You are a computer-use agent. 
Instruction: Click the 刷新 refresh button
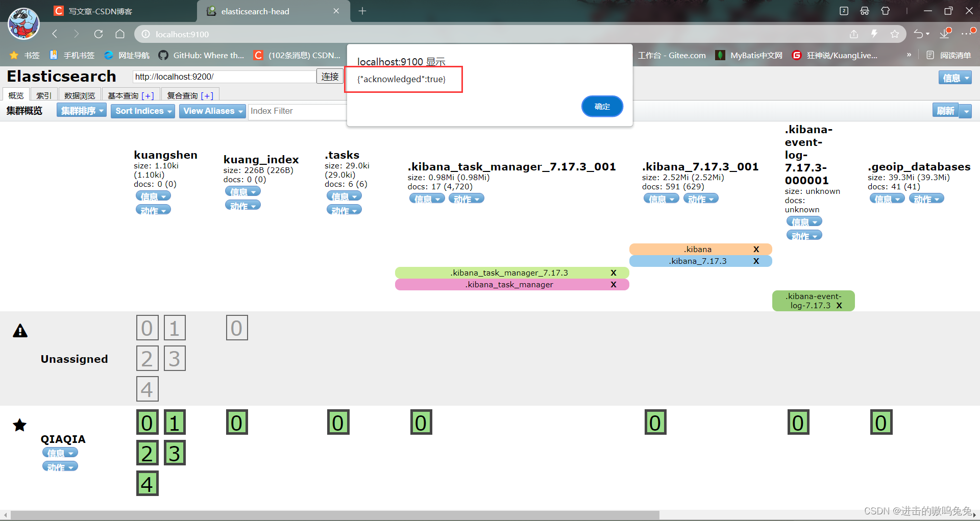click(945, 111)
